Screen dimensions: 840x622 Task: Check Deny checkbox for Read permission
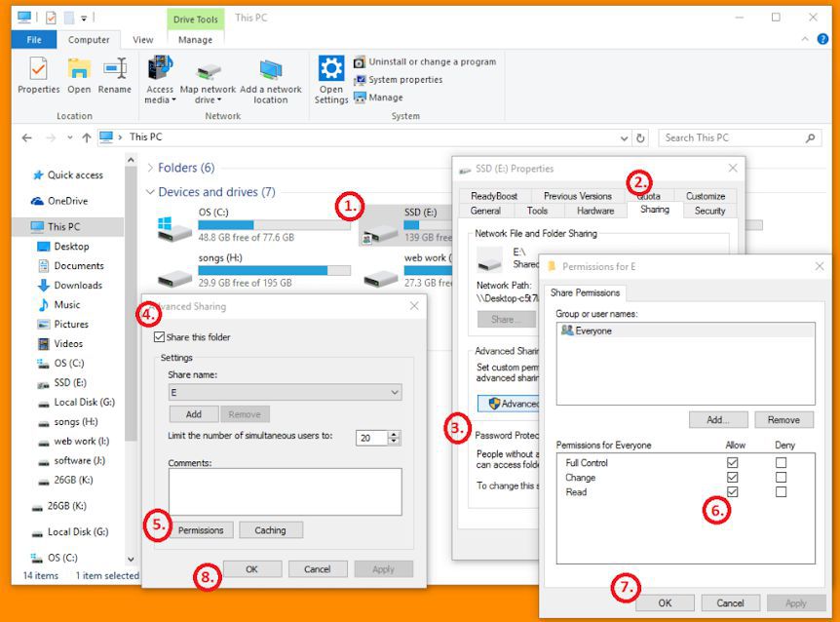point(781,492)
